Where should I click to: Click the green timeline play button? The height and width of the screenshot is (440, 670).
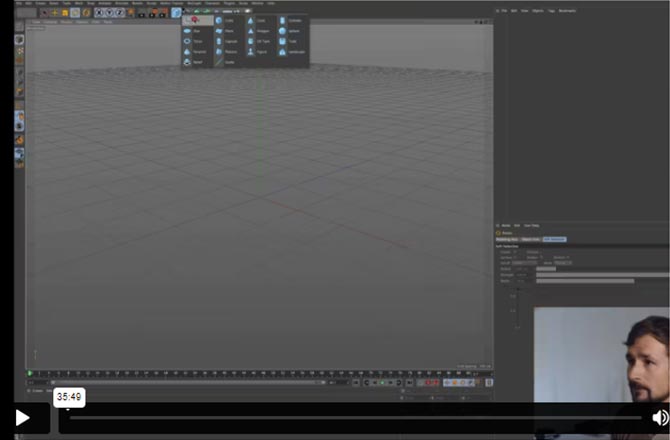click(382, 382)
